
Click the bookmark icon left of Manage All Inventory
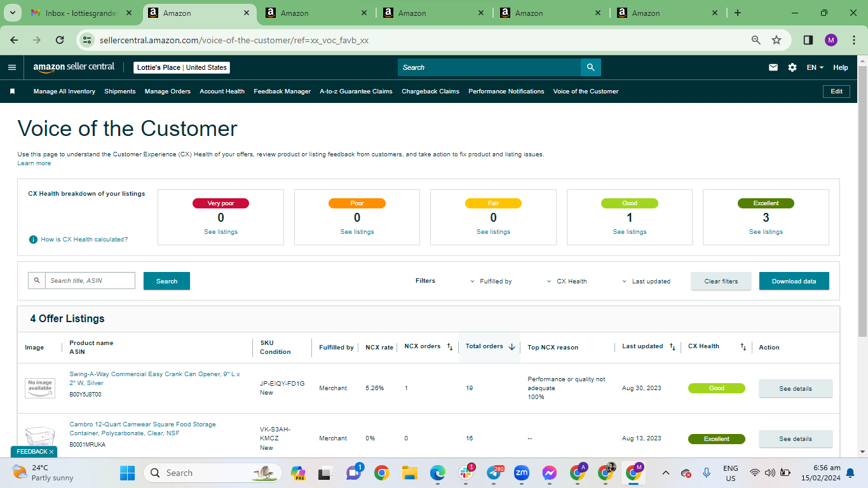click(x=12, y=91)
